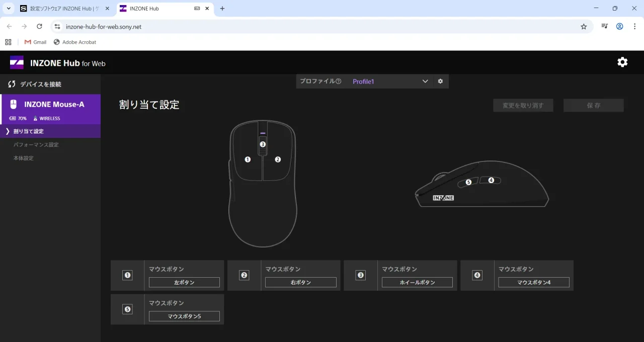Click the 保存 button

pos(594,106)
